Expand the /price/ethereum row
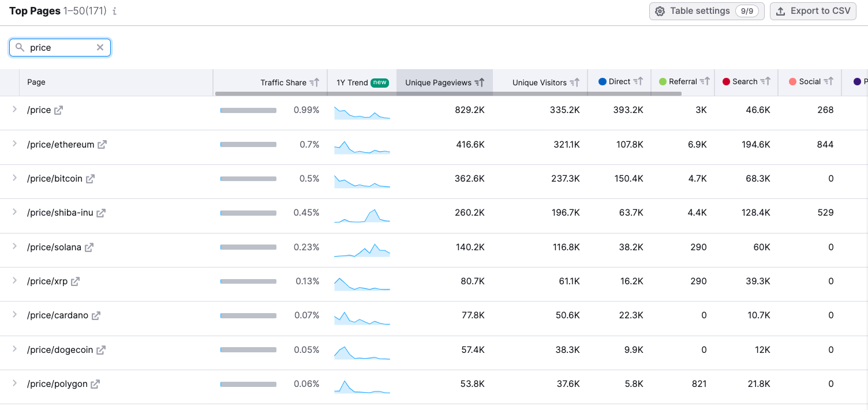This screenshot has height=410, width=868. tap(15, 144)
